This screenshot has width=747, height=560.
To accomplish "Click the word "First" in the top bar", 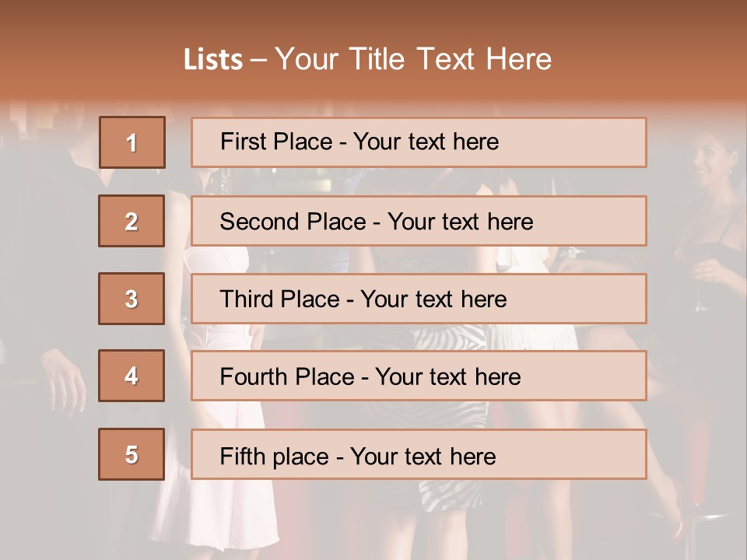I will pos(243,142).
